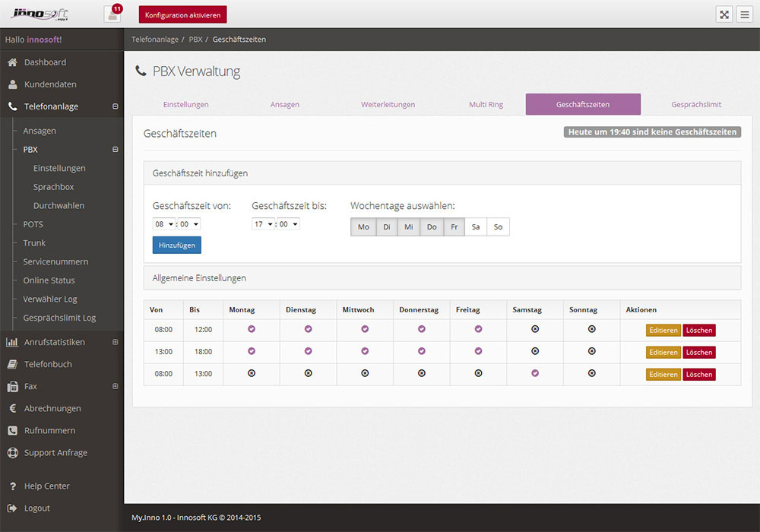Click the Rufnummern phone icon
760x532 pixels.
pos(13,431)
